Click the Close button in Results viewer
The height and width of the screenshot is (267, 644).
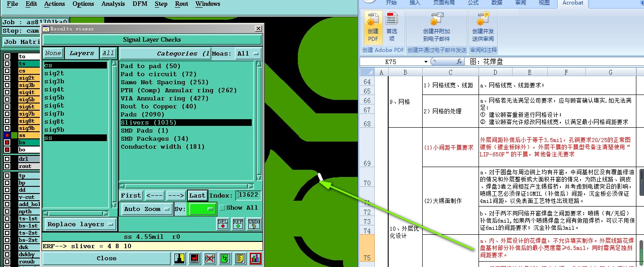coord(106,258)
